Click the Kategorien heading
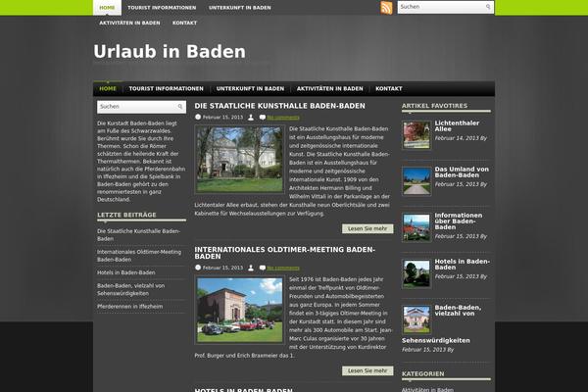Screen dimensions: 588x392 point(423,374)
